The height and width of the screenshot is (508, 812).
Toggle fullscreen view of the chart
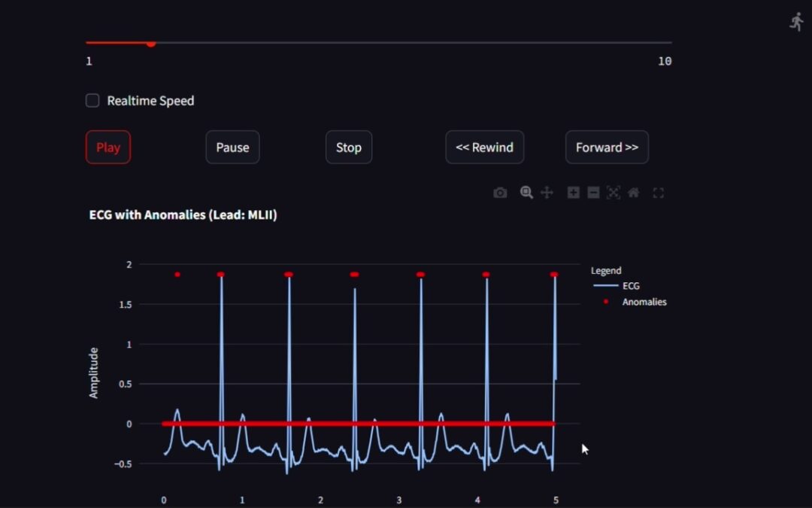click(x=658, y=193)
